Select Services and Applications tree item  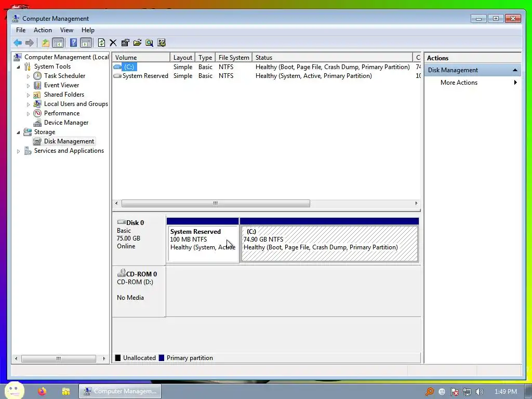[x=69, y=151]
